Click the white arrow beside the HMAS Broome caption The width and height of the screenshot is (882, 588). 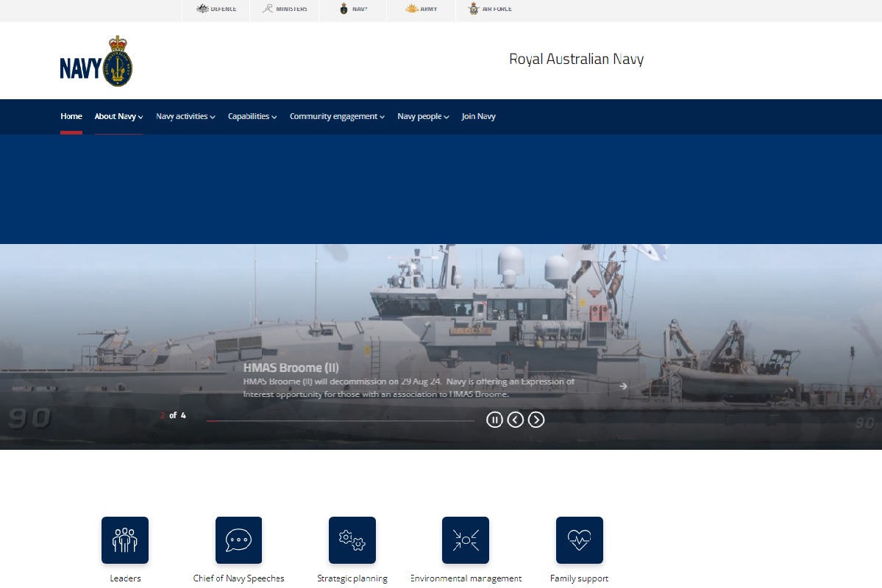623,386
